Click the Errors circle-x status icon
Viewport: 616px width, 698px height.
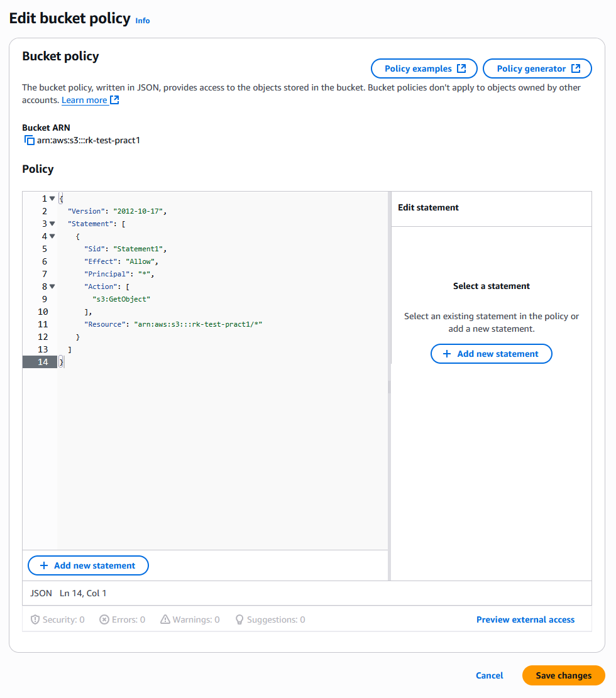(104, 619)
